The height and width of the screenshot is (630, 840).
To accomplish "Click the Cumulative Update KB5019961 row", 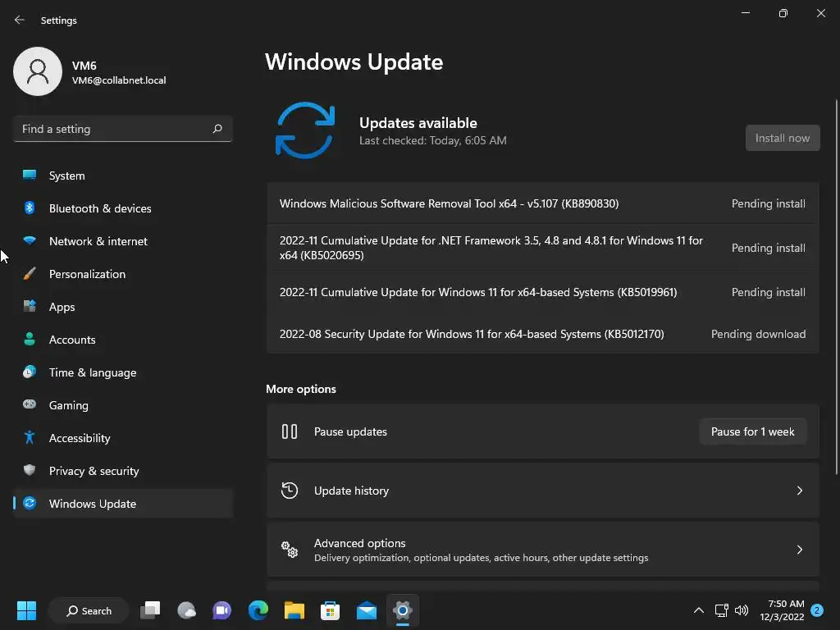I will (543, 292).
